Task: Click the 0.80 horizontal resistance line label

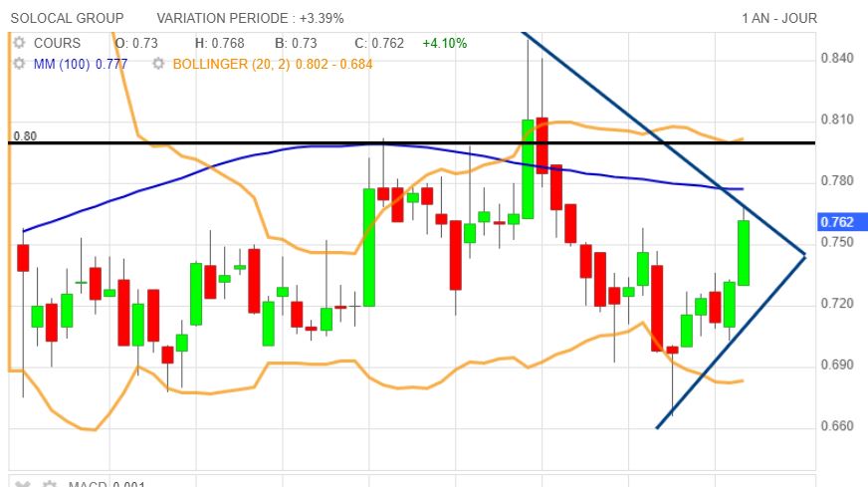Action: coord(25,136)
